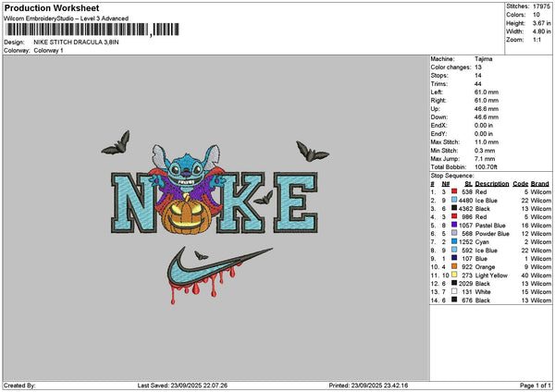
Task: Click the Colorway 1 value
Action: [48, 51]
